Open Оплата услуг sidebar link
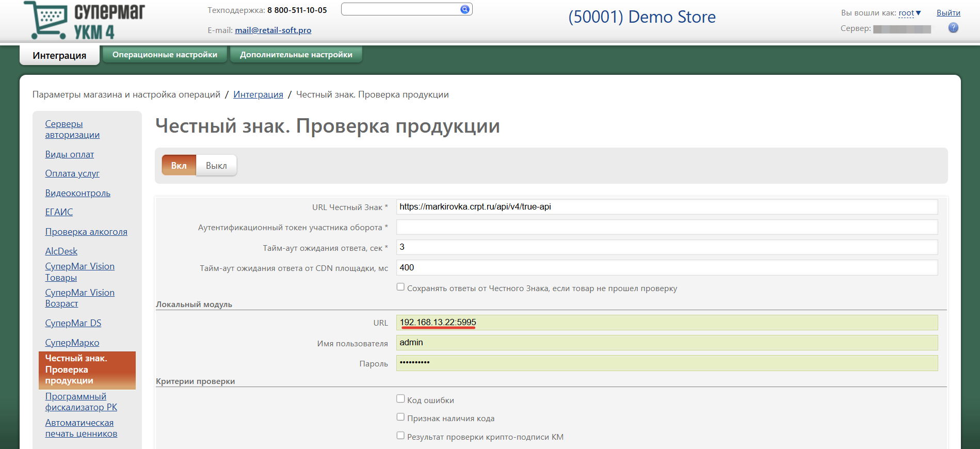Screen dimensions: 980x449 (x=72, y=173)
